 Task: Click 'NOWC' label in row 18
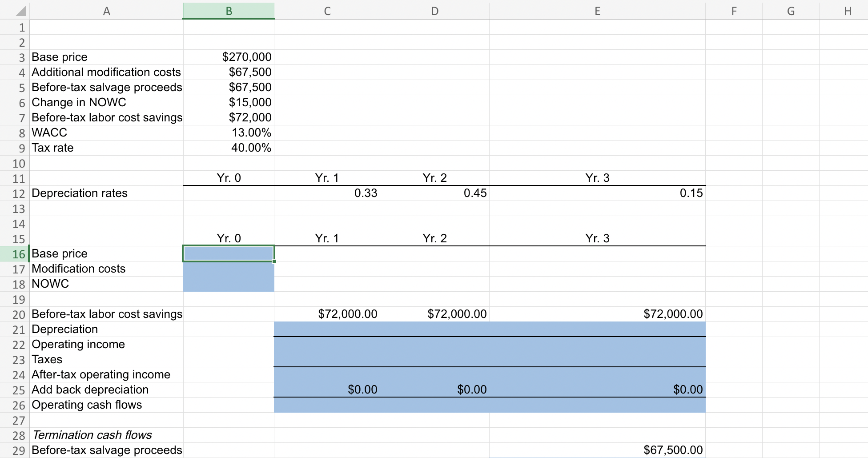click(x=50, y=284)
